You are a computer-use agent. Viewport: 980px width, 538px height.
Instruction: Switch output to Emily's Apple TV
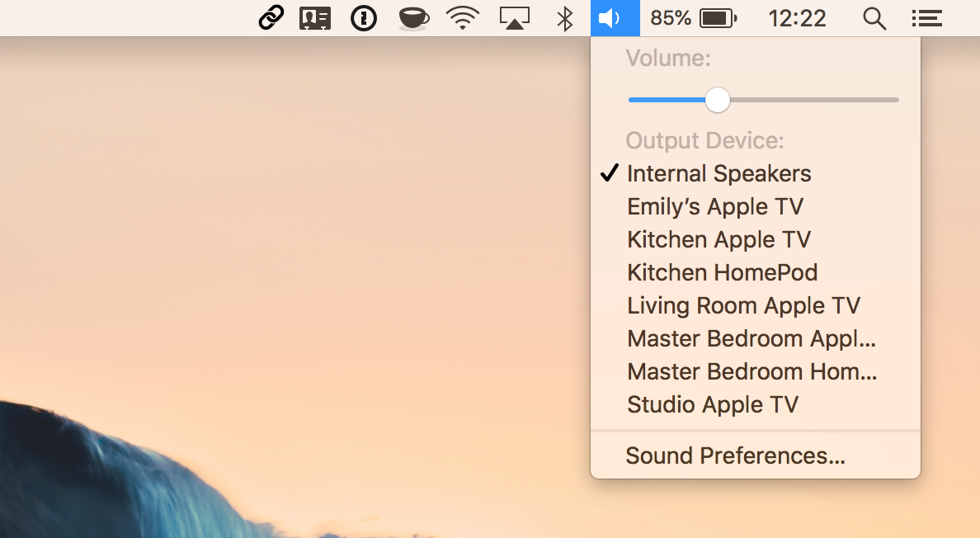coord(714,206)
